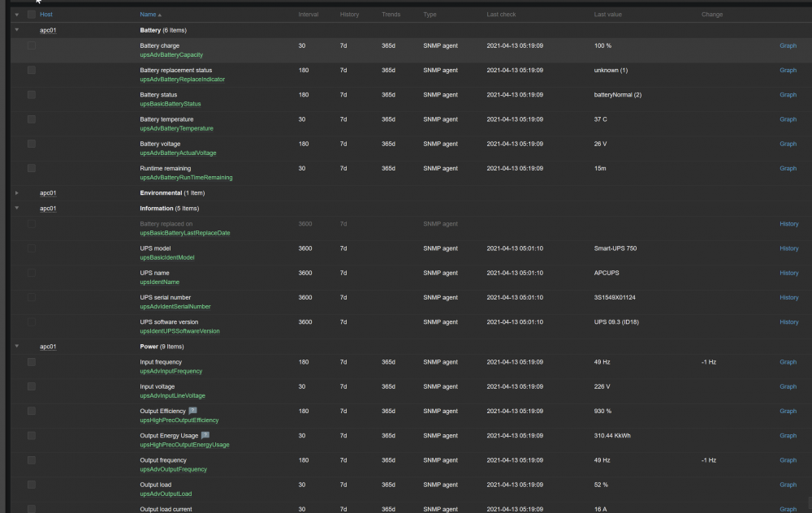Open Graph for Runtime remaining

click(x=788, y=168)
